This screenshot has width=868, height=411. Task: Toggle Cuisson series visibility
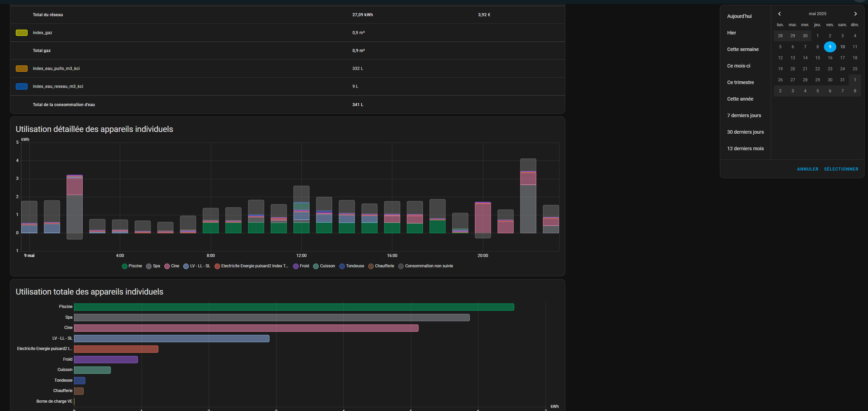(324, 266)
